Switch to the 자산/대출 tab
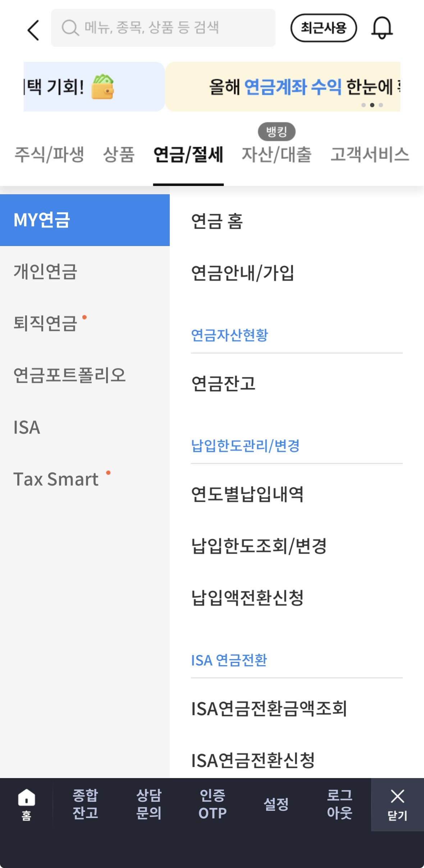 pos(276,154)
